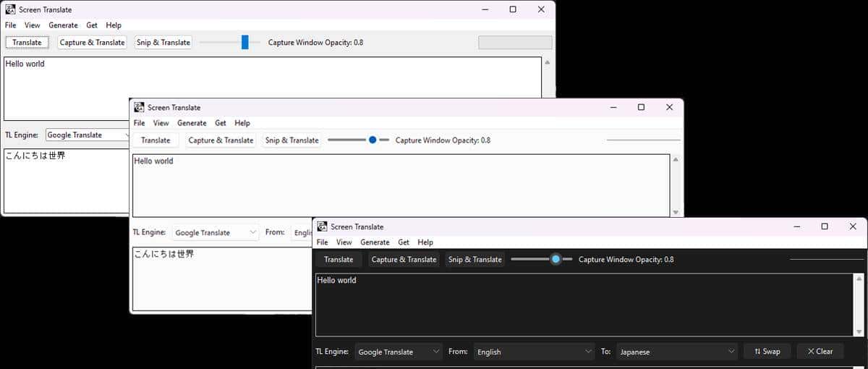Viewport: 868px width, 369px height.
Task: Click scrollbar up arrow in middle window text box
Action: 676,159
